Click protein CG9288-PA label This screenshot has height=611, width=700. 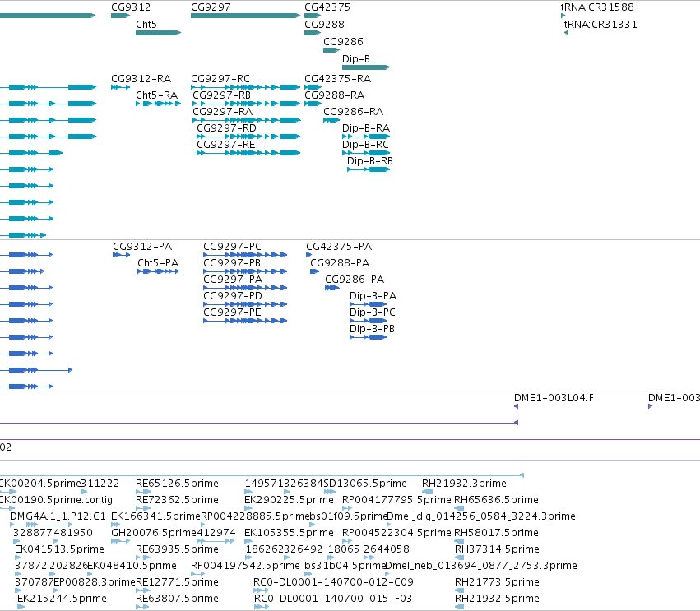point(340,263)
